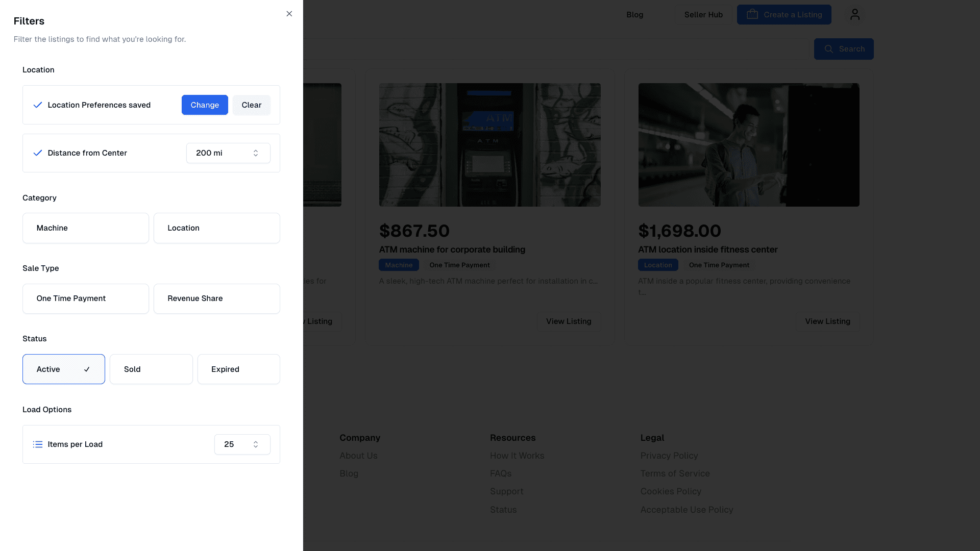View Listing for ATM location inside fitness center
980x551 pixels.
point(827,321)
